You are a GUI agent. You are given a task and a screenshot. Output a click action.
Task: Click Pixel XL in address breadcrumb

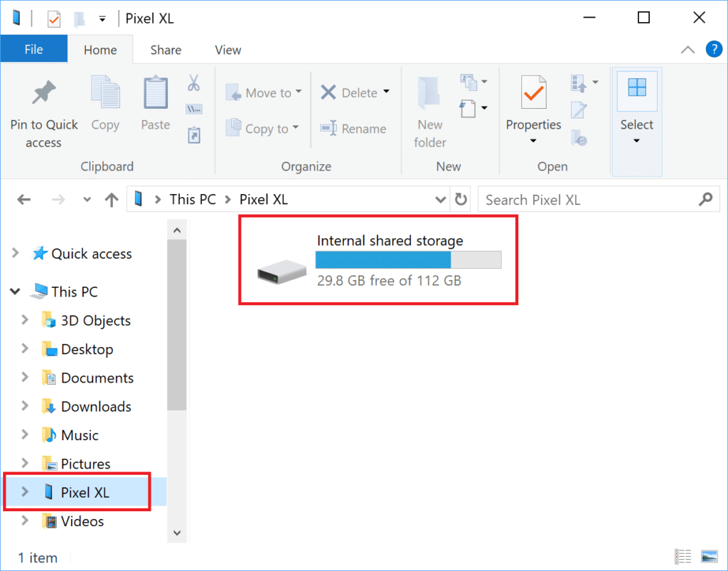(263, 199)
